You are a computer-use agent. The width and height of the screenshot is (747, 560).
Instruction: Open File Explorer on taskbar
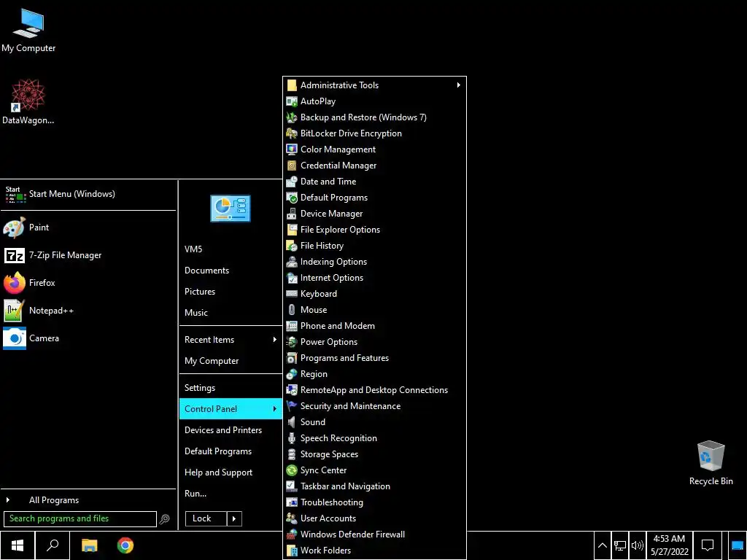point(89,545)
